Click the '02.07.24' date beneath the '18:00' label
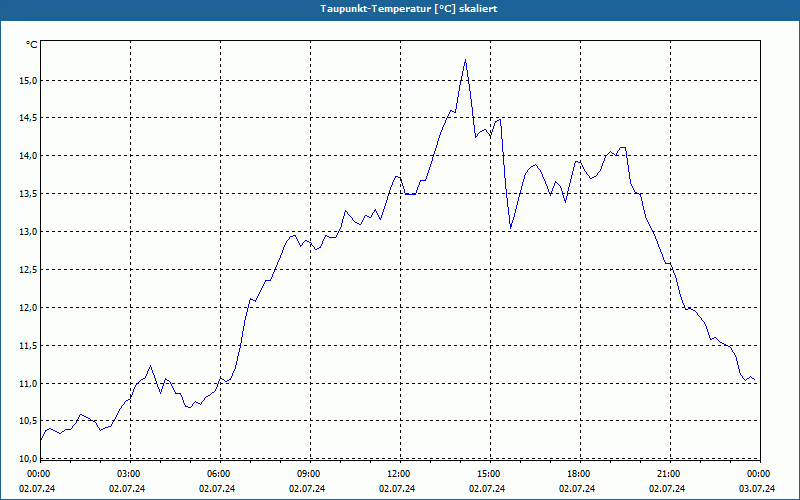The image size is (800, 500). pos(577,489)
